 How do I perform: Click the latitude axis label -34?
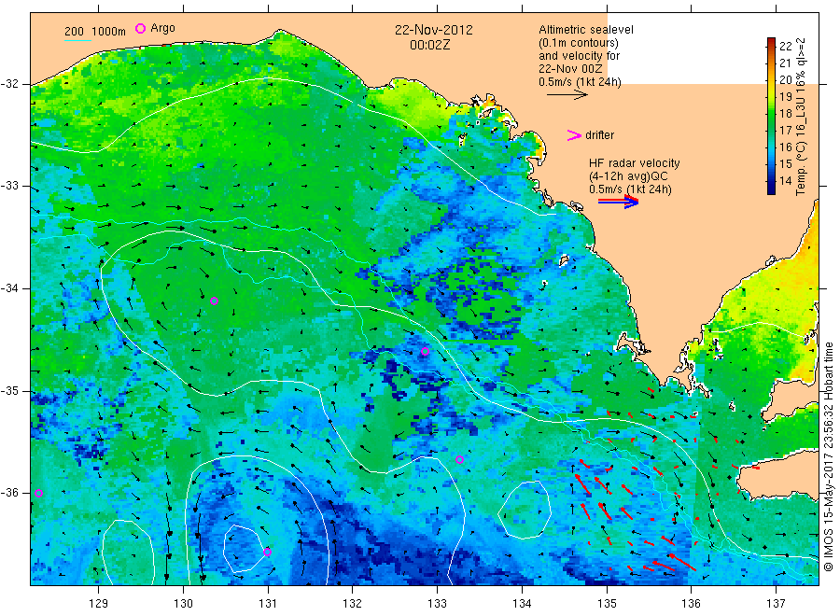tap(9, 288)
